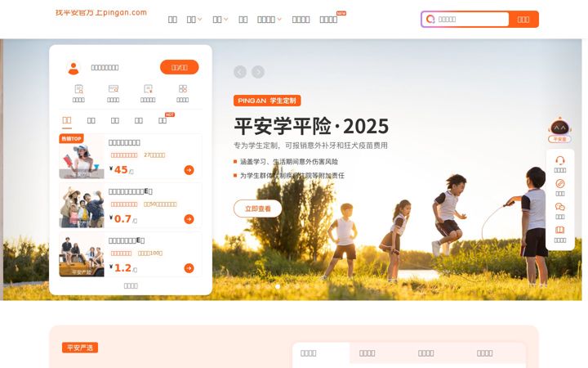Viewport: 588px width, 368px height.
Task: Click the more link below product list
Action: point(131,285)
